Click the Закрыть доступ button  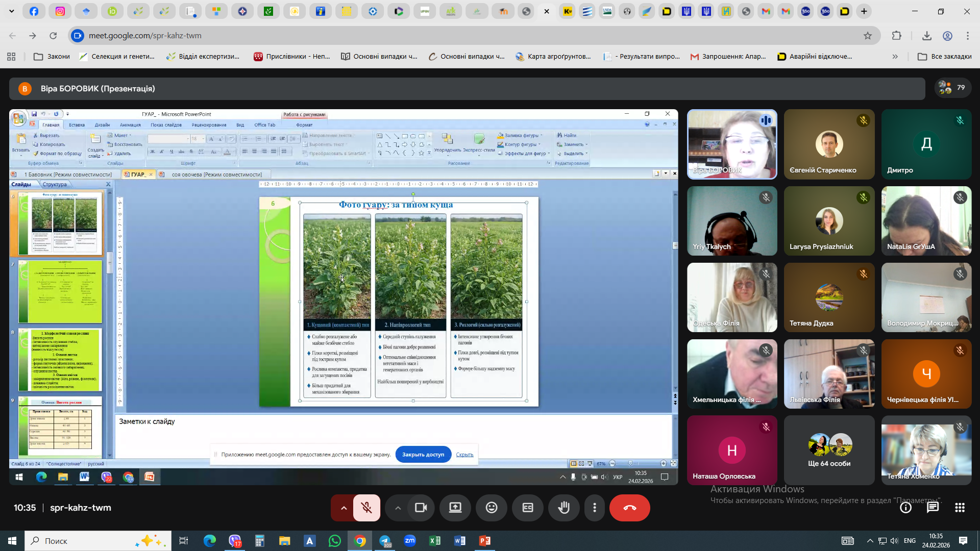(x=423, y=454)
